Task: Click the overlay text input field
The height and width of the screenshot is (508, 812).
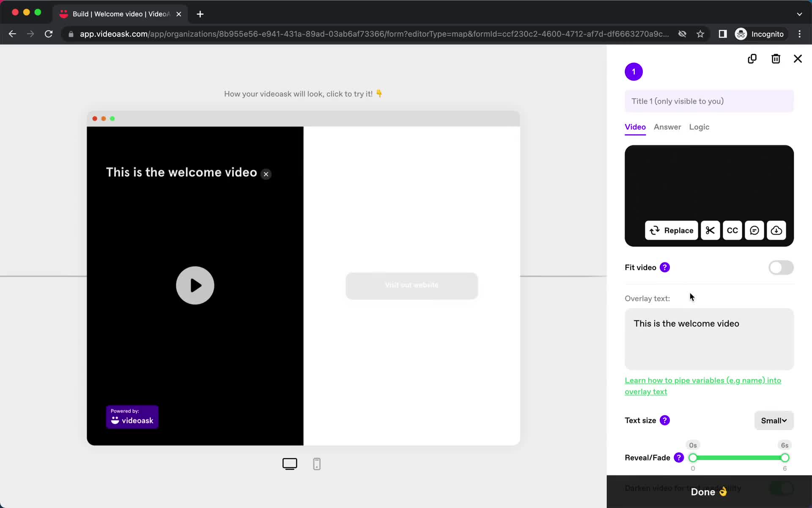Action: point(708,340)
